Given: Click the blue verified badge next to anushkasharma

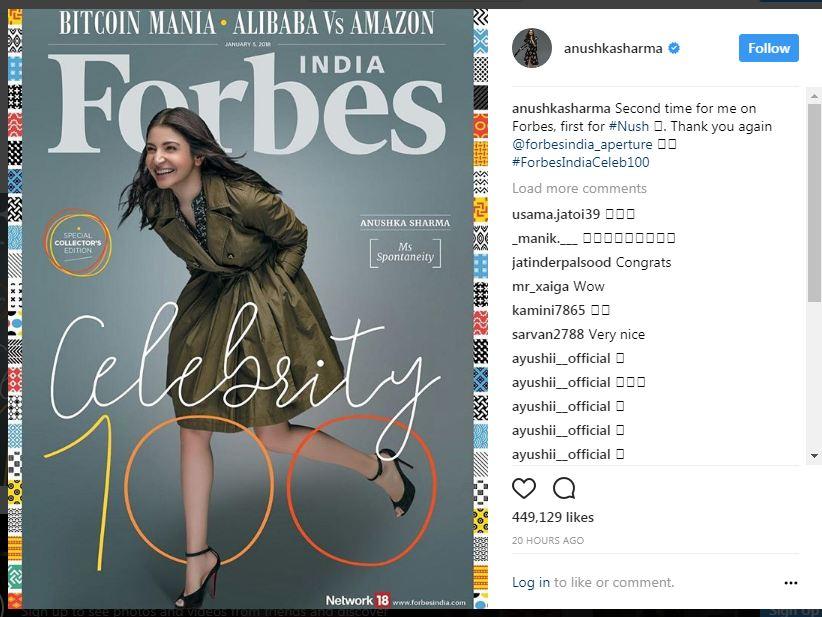Looking at the screenshot, I should tap(674, 48).
